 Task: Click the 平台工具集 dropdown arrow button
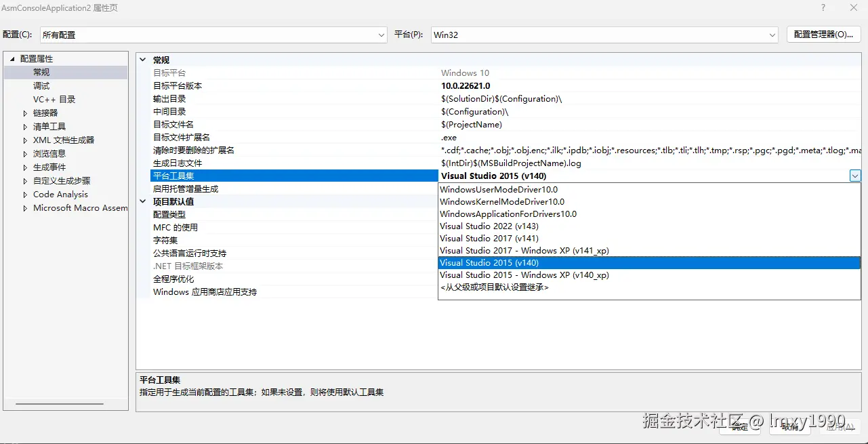tap(855, 176)
